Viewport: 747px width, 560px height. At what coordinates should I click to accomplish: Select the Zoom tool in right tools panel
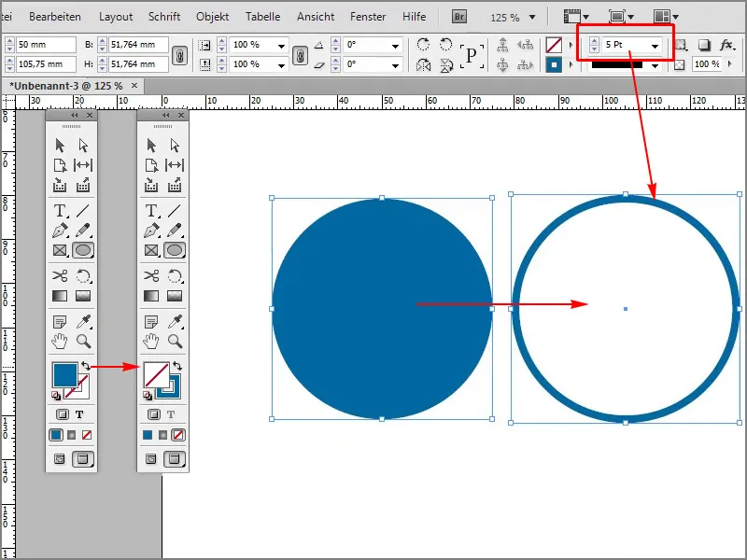(174, 341)
